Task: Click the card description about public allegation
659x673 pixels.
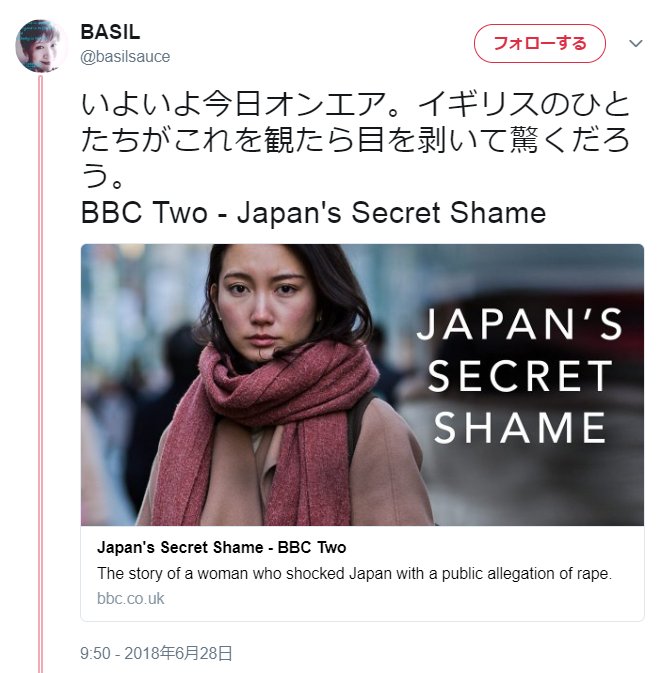Action: pos(354,573)
